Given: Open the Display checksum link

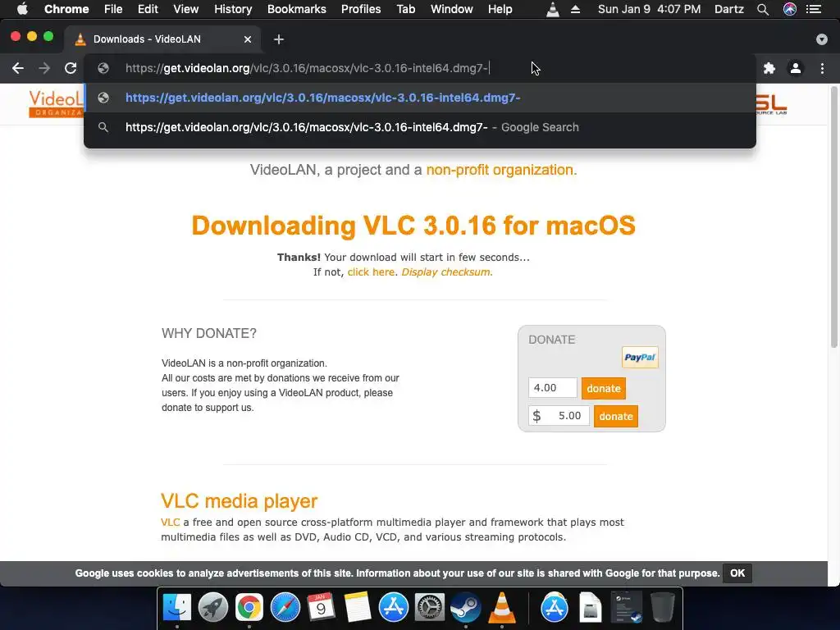Looking at the screenshot, I should click(x=447, y=272).
